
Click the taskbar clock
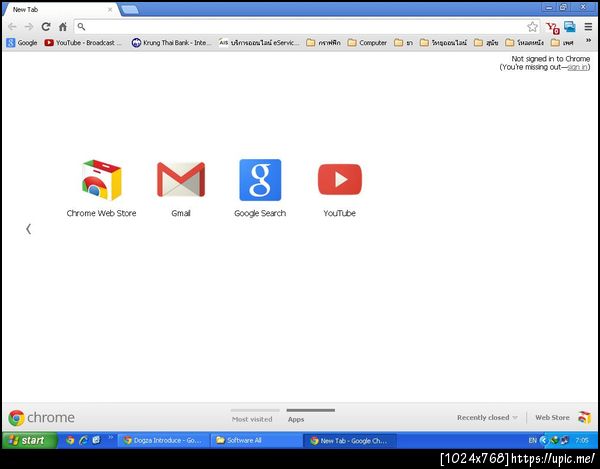point(582,440)
